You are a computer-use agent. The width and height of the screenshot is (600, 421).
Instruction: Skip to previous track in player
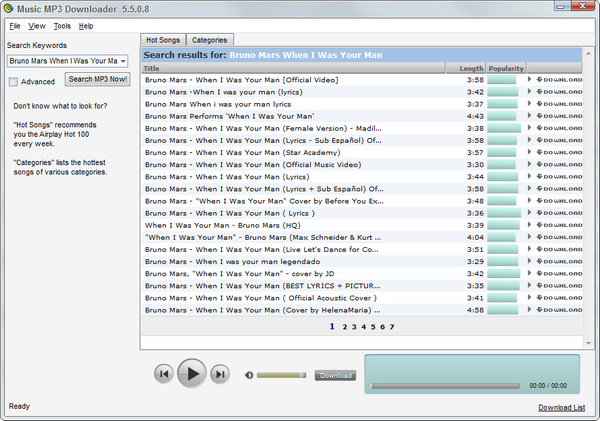164,374
